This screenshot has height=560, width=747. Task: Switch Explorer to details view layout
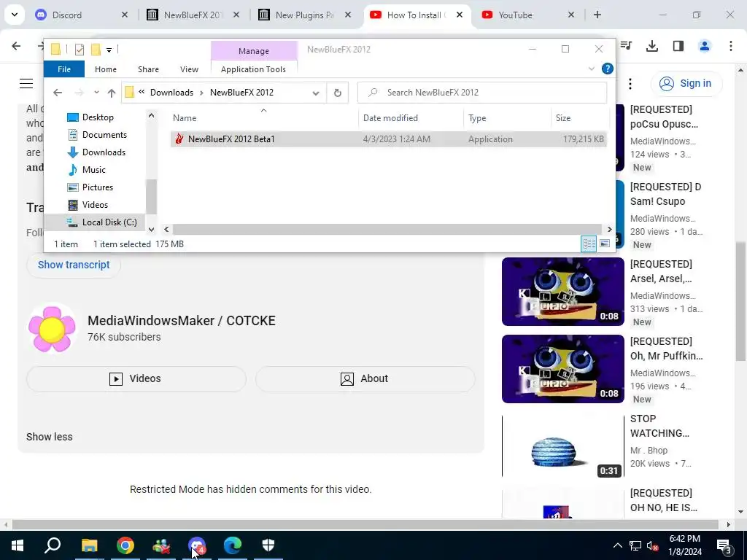click(589, 244)
